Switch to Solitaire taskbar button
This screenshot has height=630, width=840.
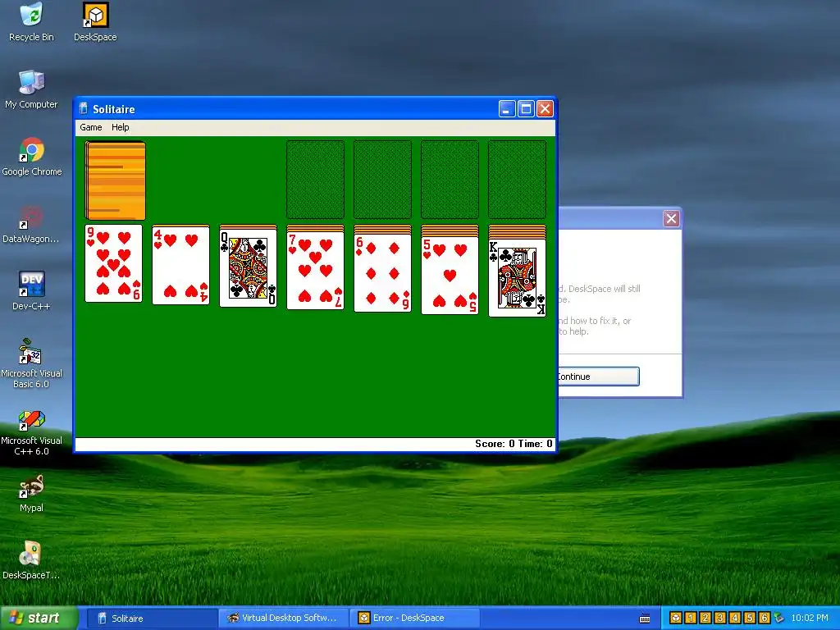pyautogui.click(x=151, y=618)
